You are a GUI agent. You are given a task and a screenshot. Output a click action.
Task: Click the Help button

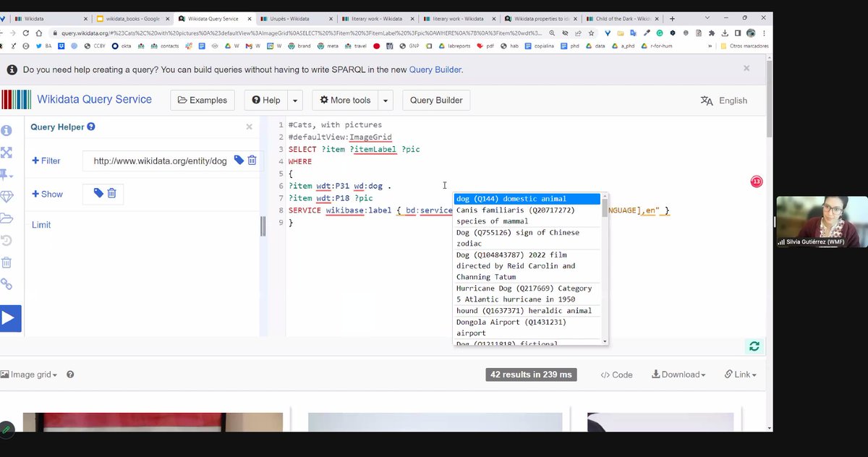coord(266,101)
